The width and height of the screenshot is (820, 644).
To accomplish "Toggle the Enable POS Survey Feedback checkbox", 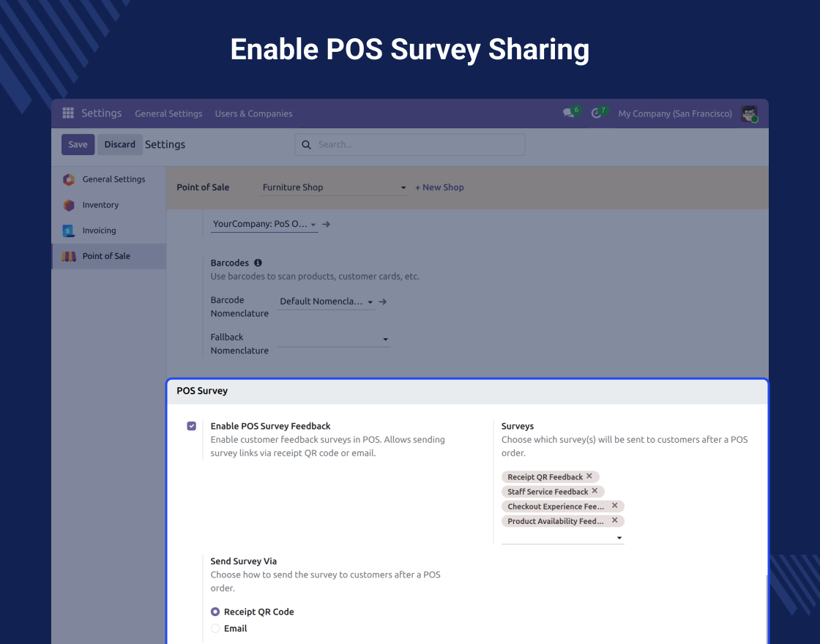I will [x=191, y=426].
